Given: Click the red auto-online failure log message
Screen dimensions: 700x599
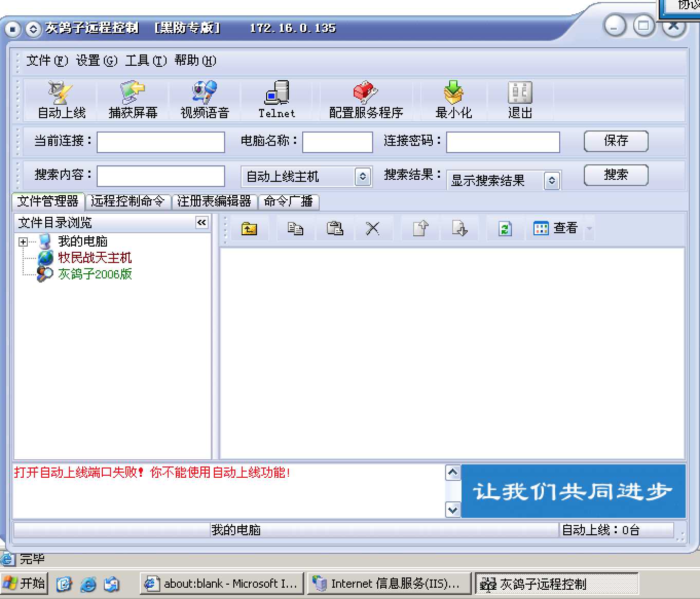Looking at the screenshot, I should click(x=152, y=472).
